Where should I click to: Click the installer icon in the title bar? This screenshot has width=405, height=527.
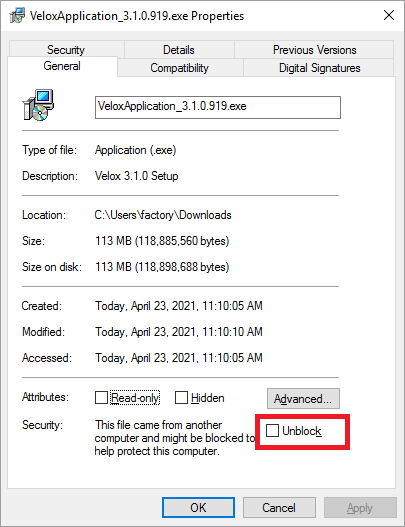click(17, 15)
